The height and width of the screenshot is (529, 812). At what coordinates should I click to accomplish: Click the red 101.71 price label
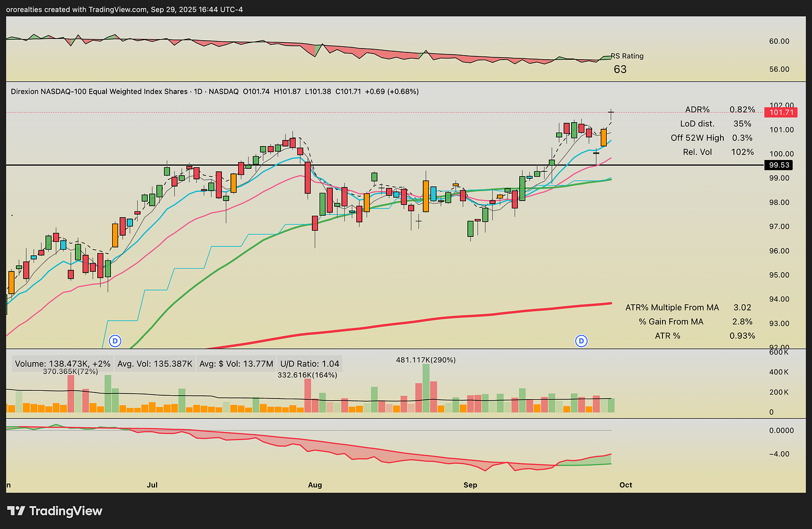781,113
